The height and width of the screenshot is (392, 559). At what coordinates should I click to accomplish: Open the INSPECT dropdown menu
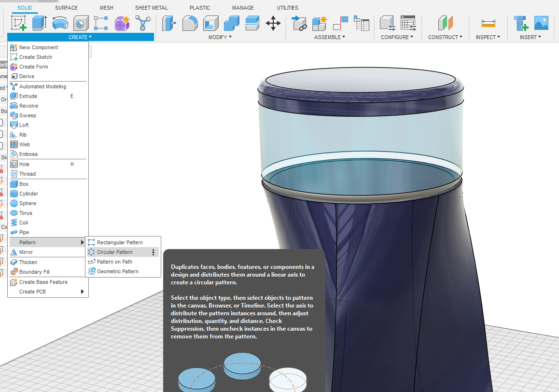pos(488,37)
